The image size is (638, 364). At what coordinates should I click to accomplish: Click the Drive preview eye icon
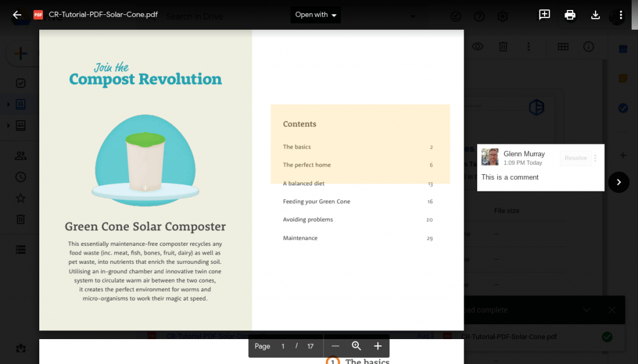tap(477, 47)
